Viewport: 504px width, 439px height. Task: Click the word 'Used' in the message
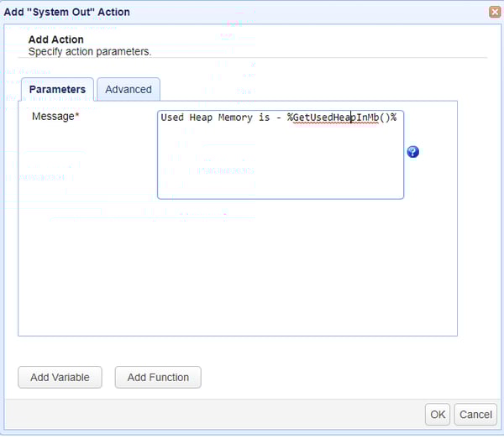[172, 118]
